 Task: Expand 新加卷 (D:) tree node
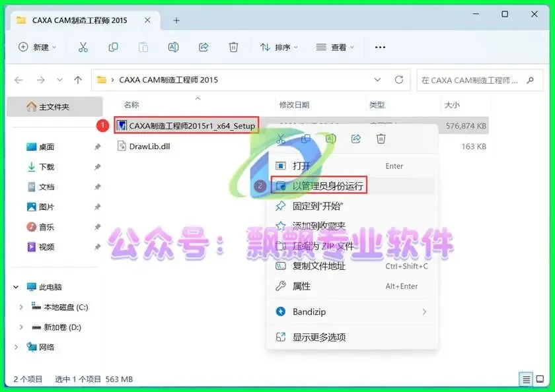coord(21,327)
